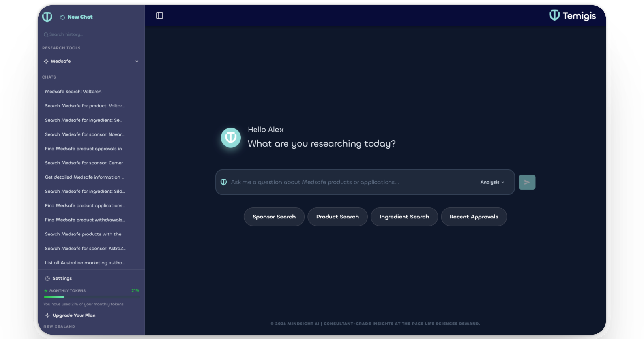
Task: Click the Recent Approvals button
Action: [x=474, y=217]
